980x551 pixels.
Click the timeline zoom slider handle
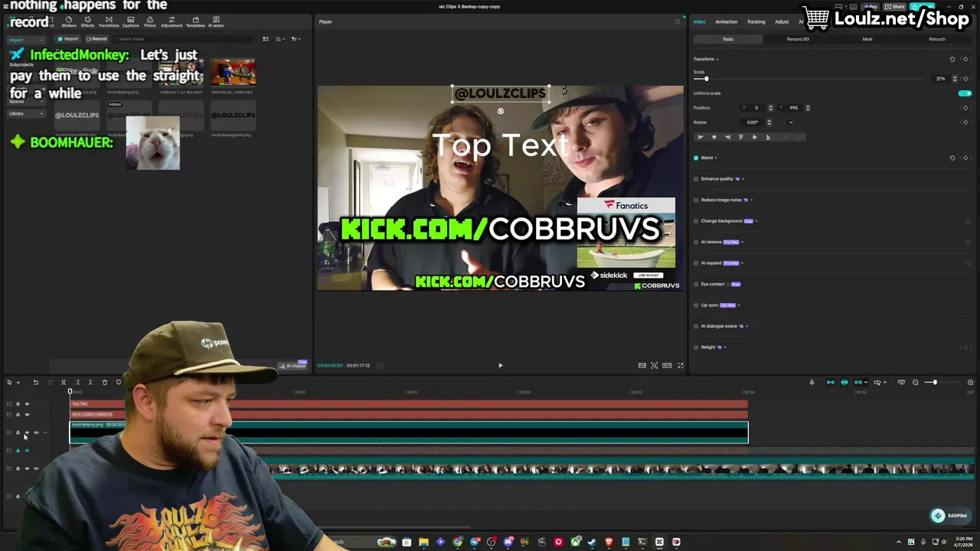tap(934, 382)
